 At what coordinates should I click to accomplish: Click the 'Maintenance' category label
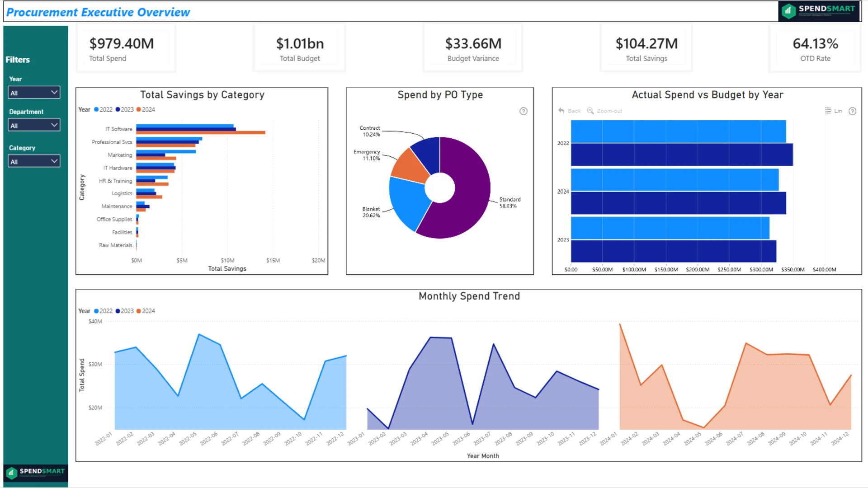click(117, 206)
